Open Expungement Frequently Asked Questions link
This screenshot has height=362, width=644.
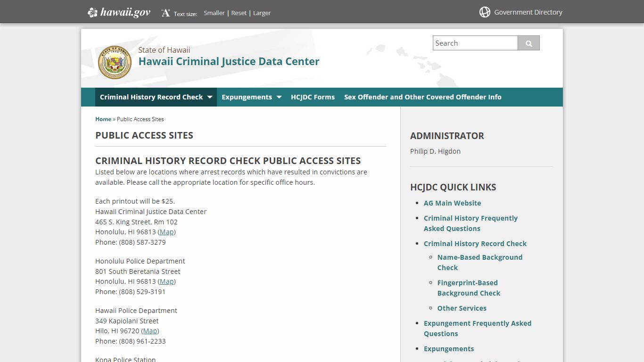point(478,329)
